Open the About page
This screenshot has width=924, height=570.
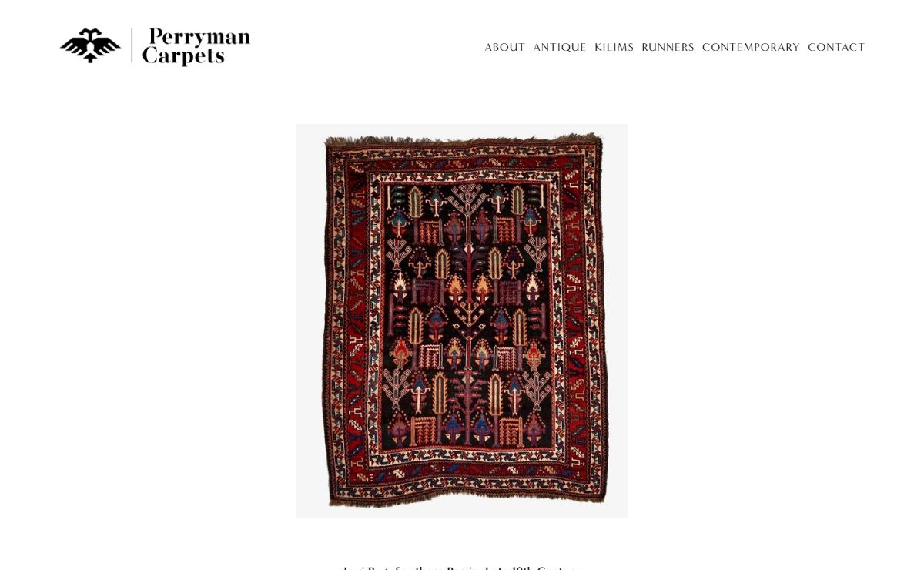point(505,48)
